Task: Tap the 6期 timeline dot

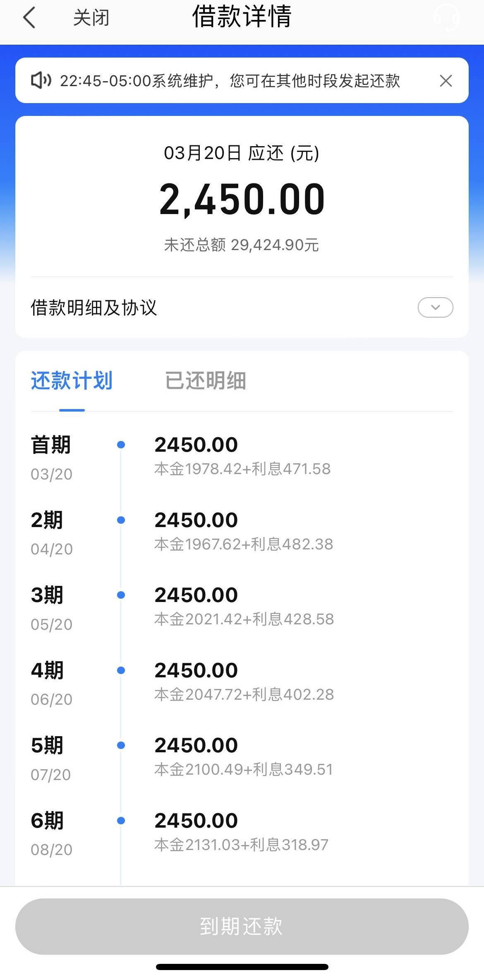Action: (x=121, y=821)
